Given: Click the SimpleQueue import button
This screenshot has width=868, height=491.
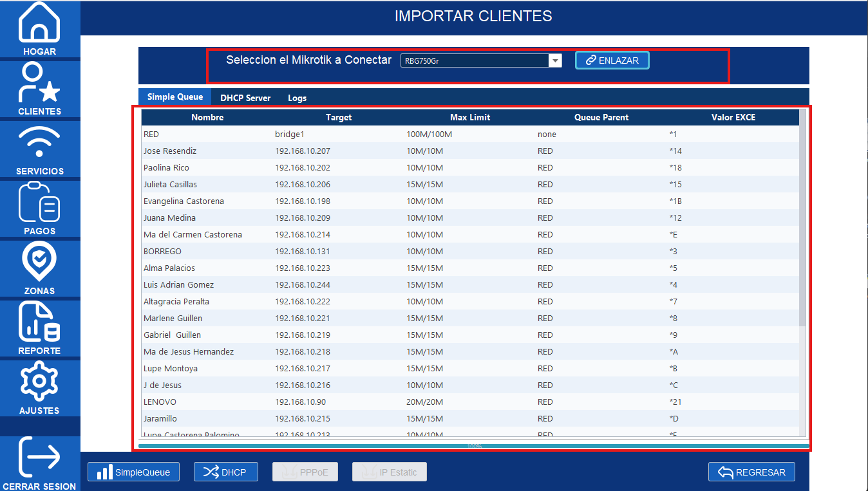Looking at the screenshot, I should coord(133,472).
